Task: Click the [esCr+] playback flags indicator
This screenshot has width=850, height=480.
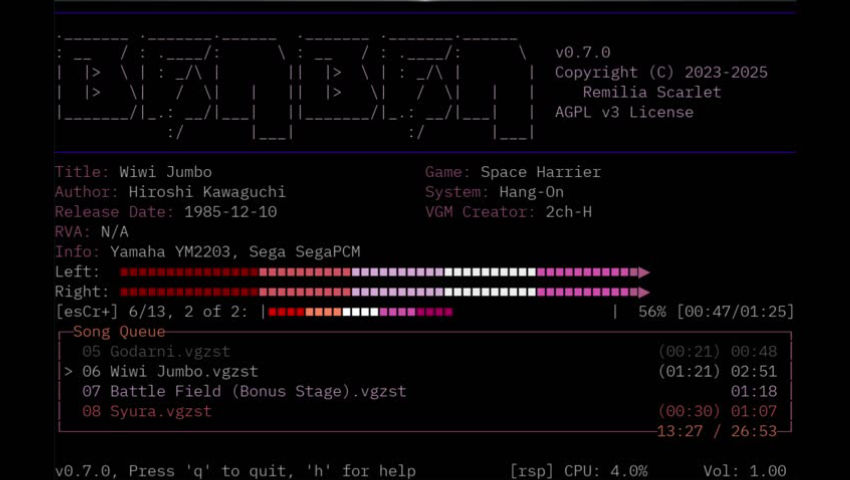Action: tap(87, 312)
